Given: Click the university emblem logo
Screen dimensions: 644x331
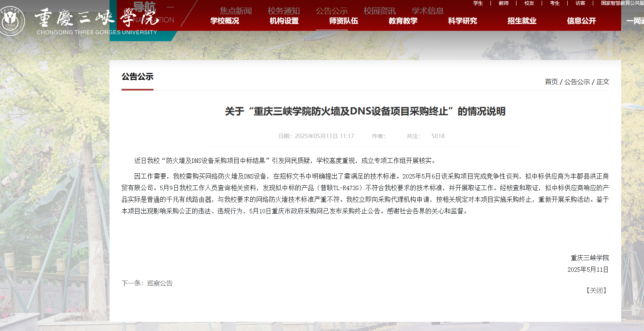Looking at the screenshot, I should coord(11,21).
